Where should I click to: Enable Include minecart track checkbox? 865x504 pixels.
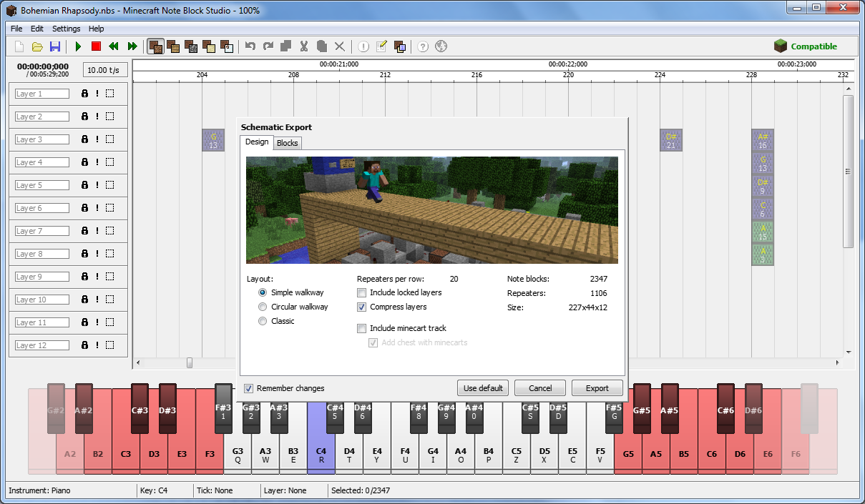click(x=362, y=328)
